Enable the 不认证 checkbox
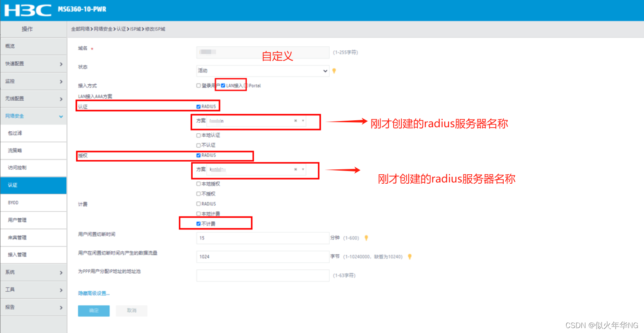 click(x=198, y=145)
